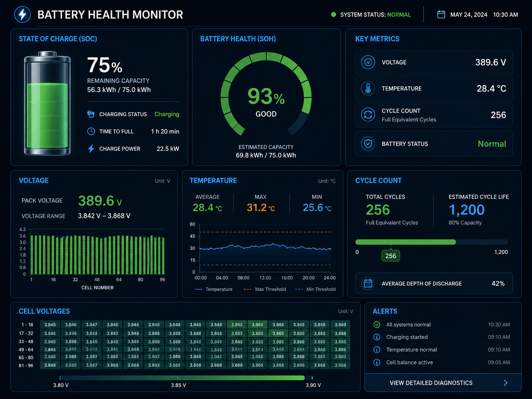The height and width of the screenshot is (399, 532).
Task: Click the Charging started alert
Action: (441, 337)
